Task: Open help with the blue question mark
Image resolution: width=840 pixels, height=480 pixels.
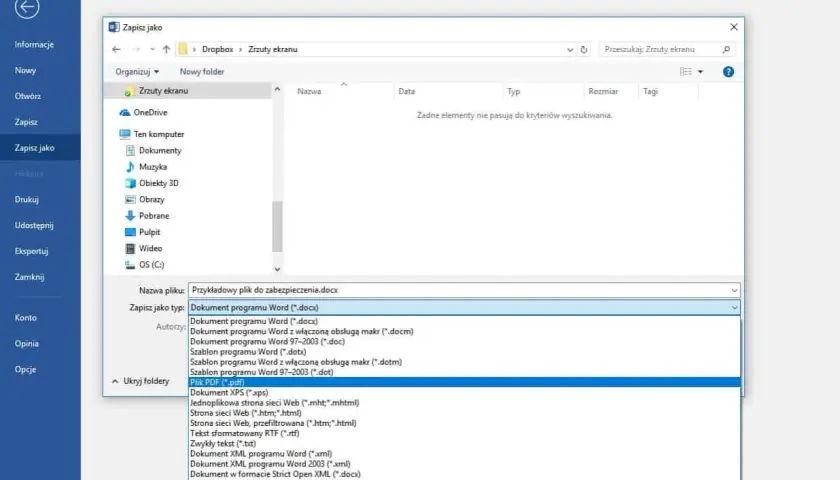Action: tap(728, 72)
